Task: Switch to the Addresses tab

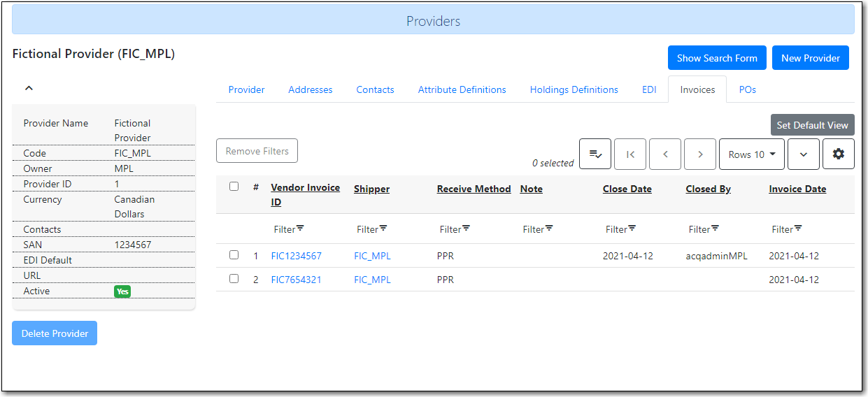Action: pyautogui.click(x=311, y=89)
